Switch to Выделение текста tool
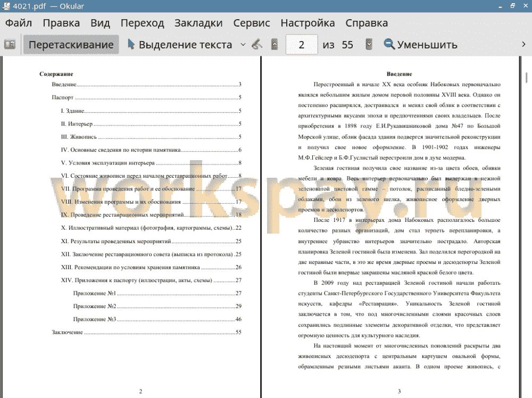Screen dimensions: 532x398 180,45
